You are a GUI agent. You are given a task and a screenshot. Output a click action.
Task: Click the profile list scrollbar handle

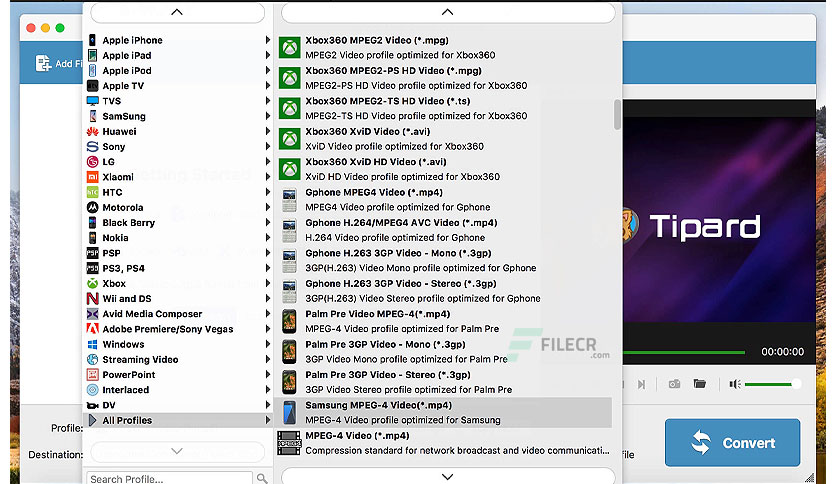(x=617, y=115)
